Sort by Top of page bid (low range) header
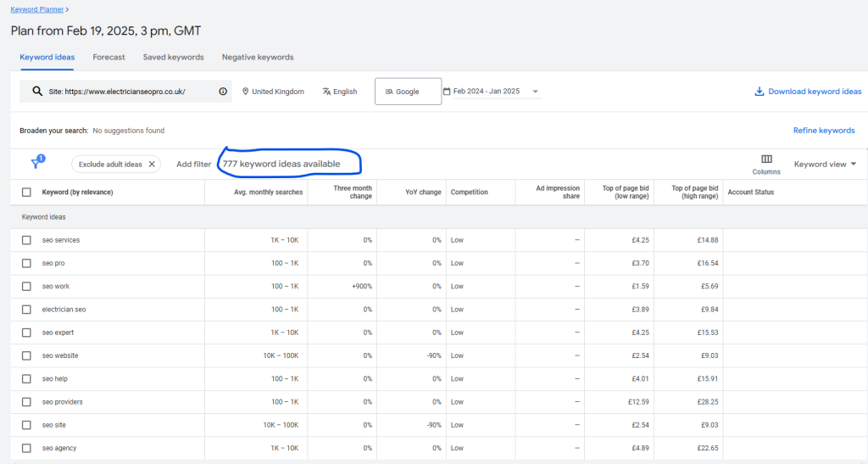 point(626,193)
